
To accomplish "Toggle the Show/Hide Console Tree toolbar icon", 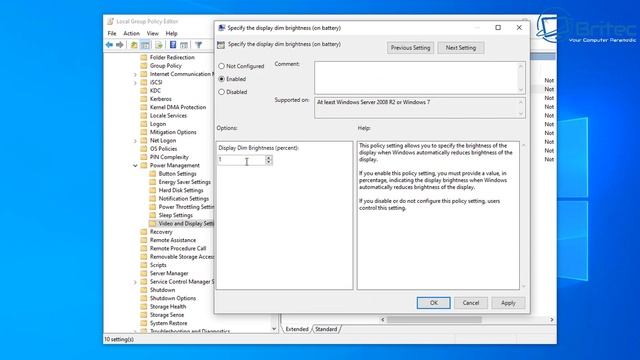I will [145, 45].
